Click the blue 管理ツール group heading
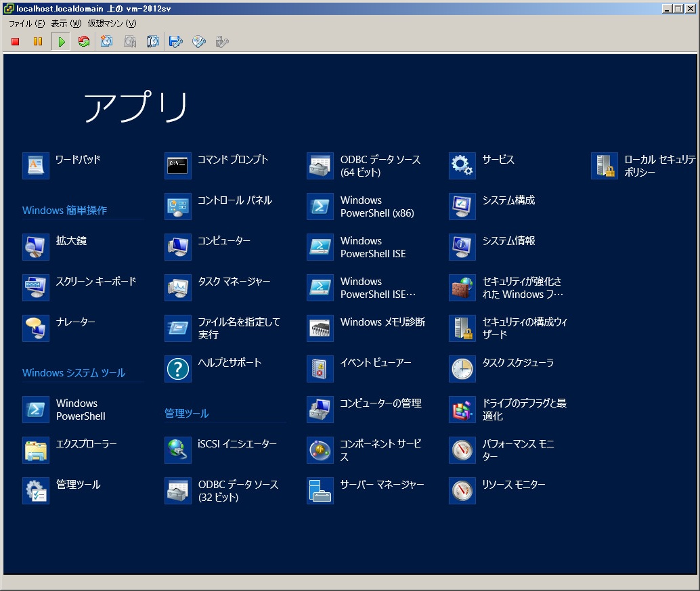700x591 pixels. 187,413
